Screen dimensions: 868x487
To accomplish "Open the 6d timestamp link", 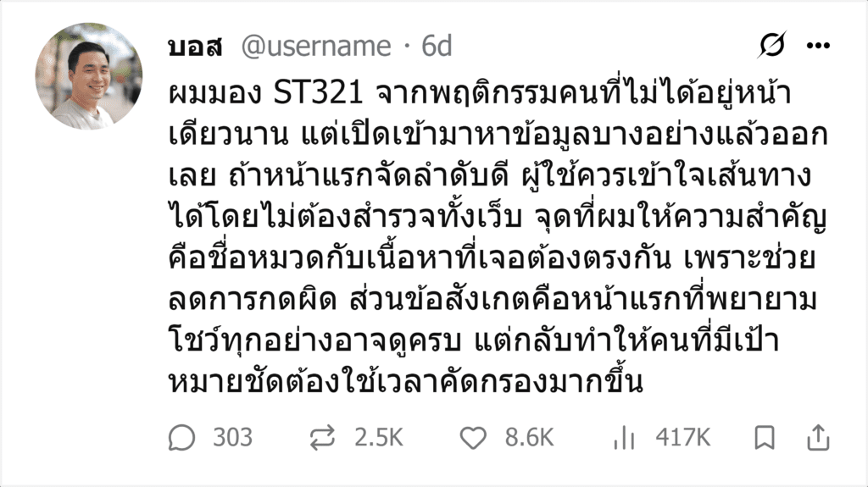I will tap(437, 46).
